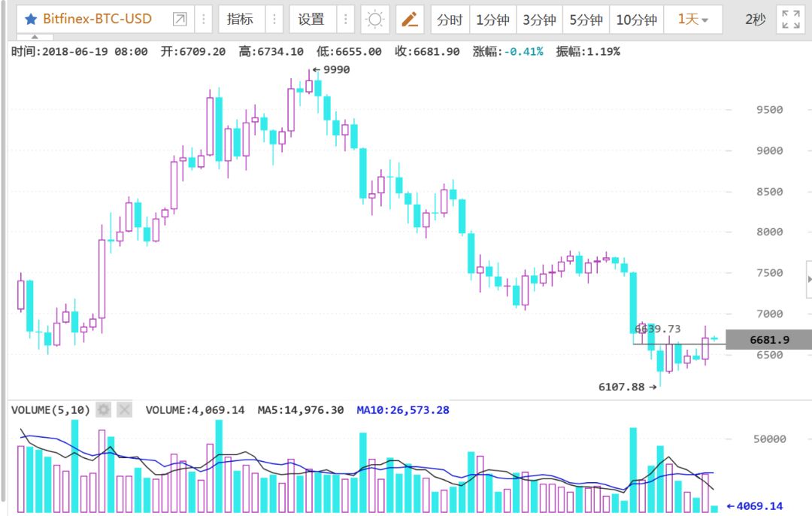This screenshot has width=812, height=516.
Task: Select the 1分钟 interval
Action: [x=493, y=20]
